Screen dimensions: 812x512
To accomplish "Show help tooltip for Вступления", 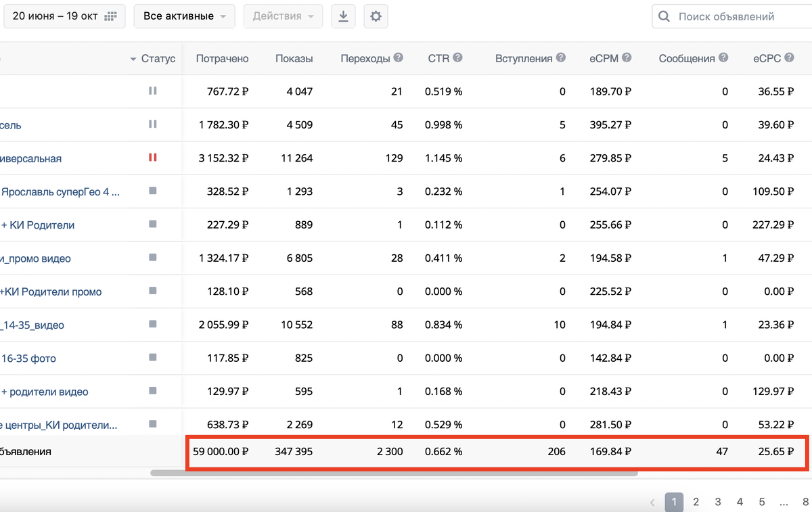I will (561, 58).
